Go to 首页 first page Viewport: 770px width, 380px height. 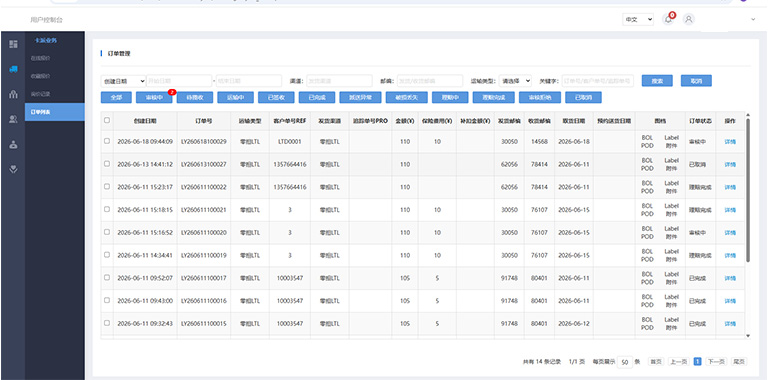[656, 362]
